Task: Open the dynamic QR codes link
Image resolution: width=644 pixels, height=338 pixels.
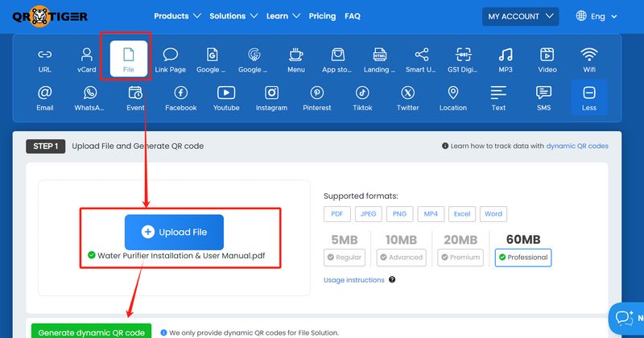Action: [577, 146]
